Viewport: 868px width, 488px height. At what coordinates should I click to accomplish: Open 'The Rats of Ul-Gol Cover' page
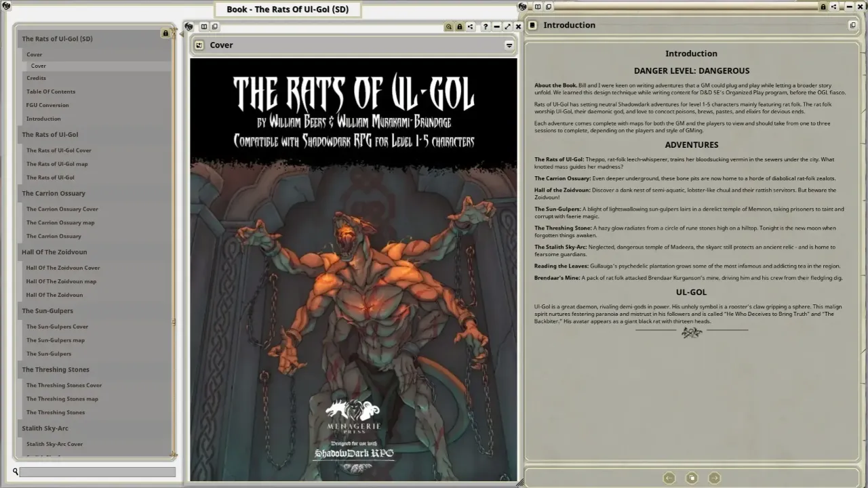click(x=58, y=150)
